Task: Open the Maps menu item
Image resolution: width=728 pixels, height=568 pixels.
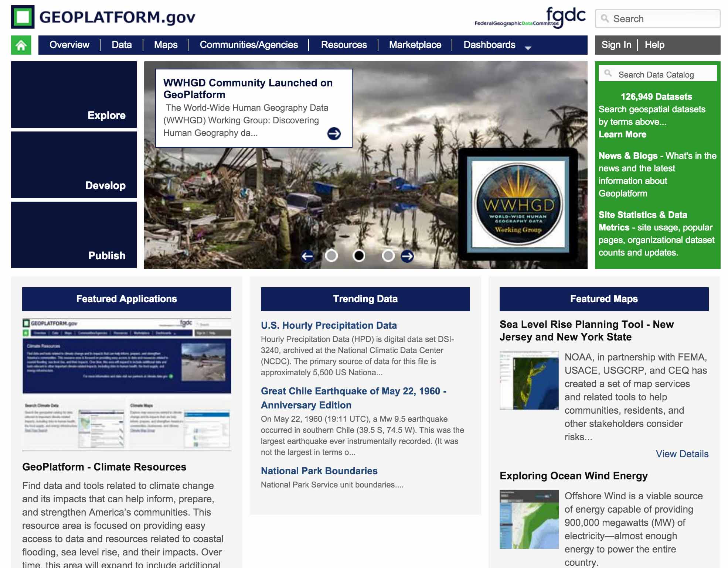Action: [x=166, y=45]
